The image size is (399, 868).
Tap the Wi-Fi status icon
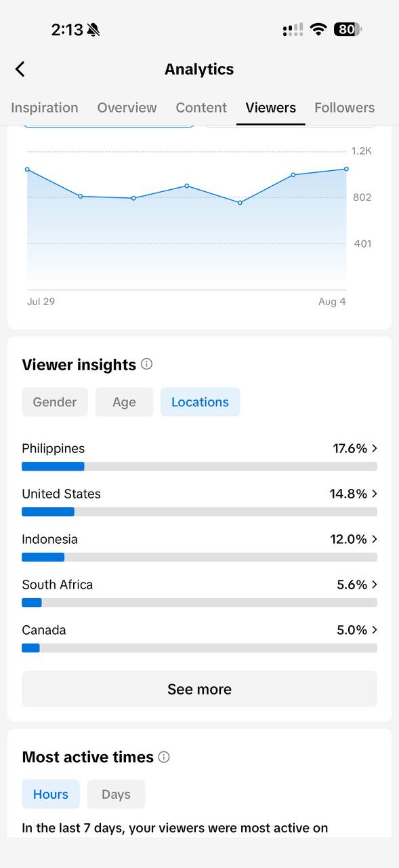pyautogui.click(x=318, y=29)
